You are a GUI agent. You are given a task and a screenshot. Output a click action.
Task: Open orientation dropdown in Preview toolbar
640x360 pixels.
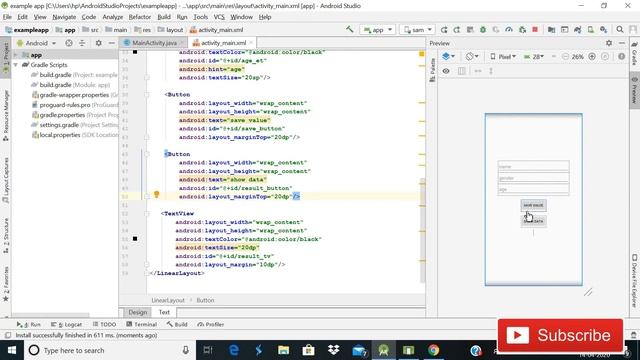point(472,56)
